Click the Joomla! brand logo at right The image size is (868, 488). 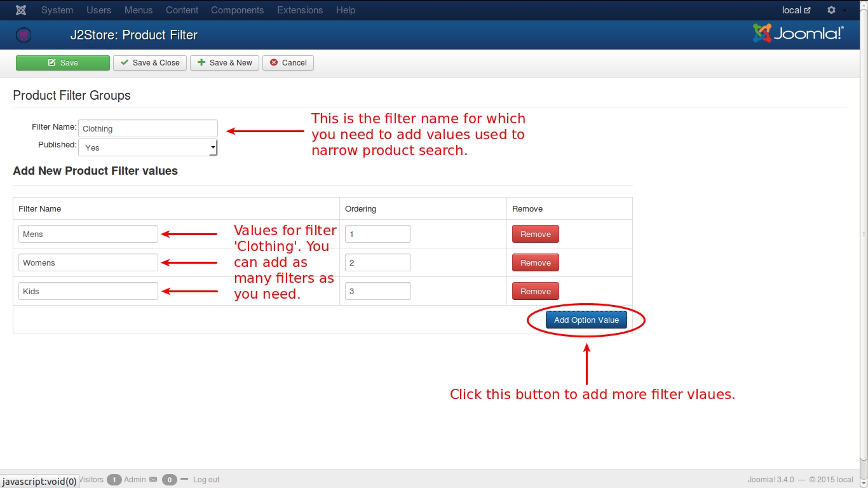coord(798,34)
